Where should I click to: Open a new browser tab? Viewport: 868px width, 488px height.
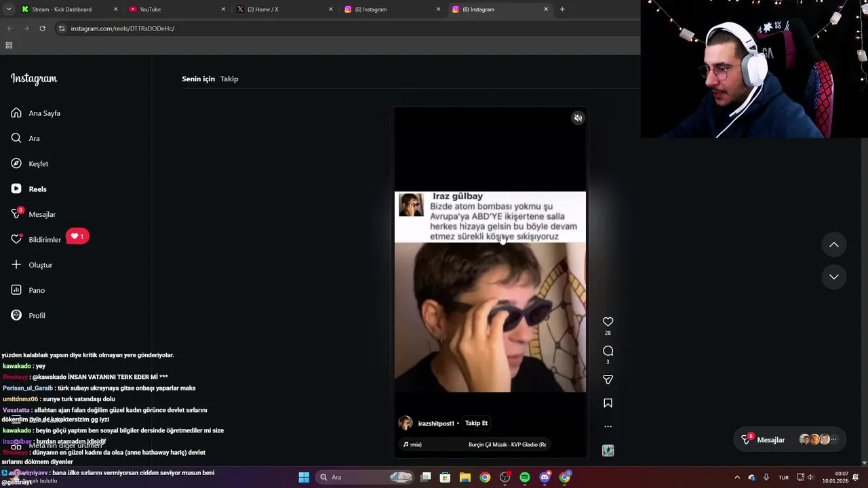[x=562, y=9]
